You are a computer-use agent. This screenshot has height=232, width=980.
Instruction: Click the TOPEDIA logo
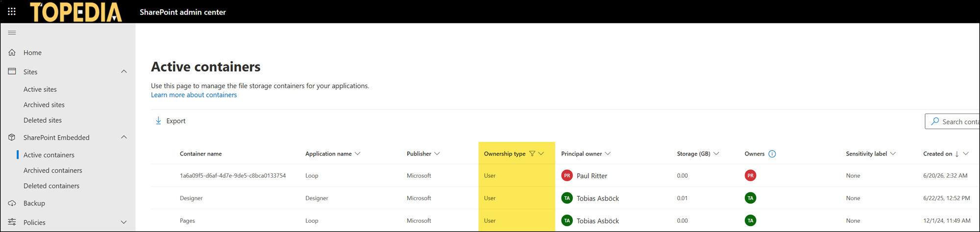click(76, 12)
